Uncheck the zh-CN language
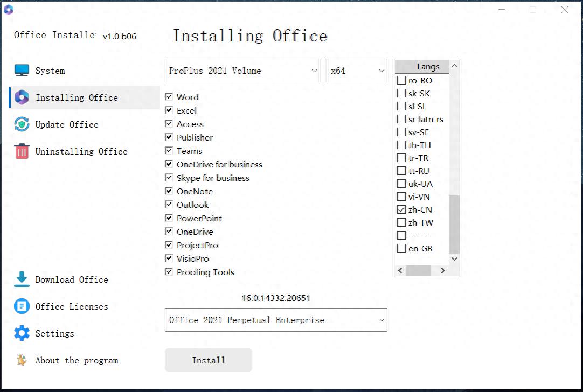This screenshot has height=392, width=583. [401, 209]
